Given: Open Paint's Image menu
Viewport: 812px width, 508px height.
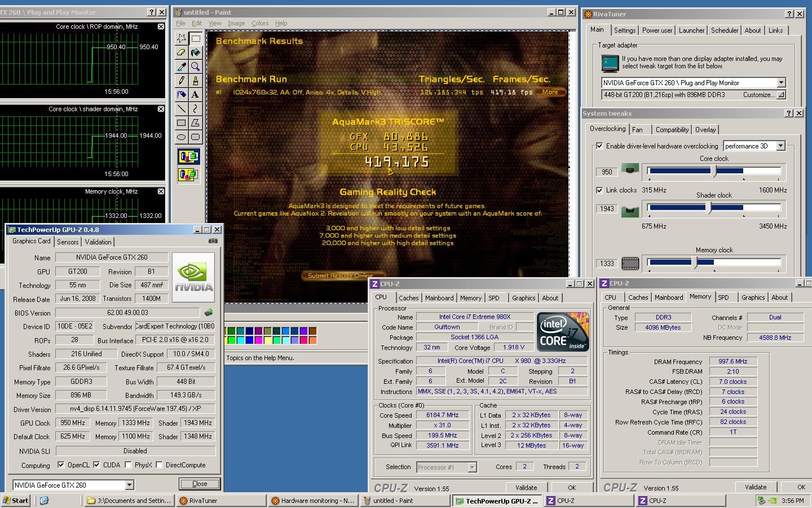Looking at the screenshot, I should pos(236,23).
